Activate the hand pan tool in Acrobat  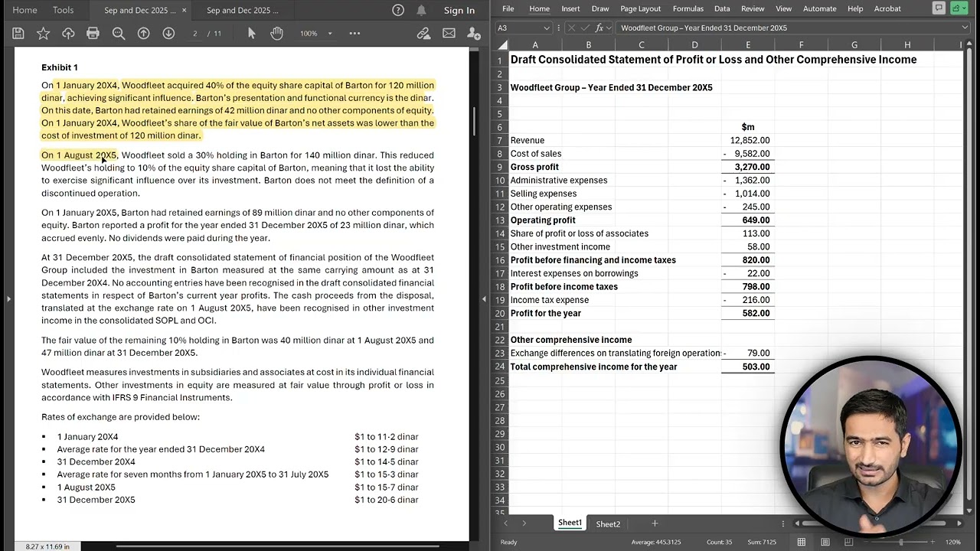(x=276, y=34)
